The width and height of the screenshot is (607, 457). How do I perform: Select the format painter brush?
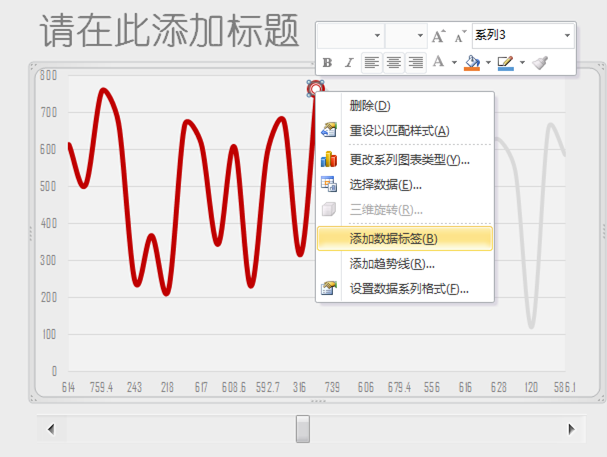click(x=540, y=62)
